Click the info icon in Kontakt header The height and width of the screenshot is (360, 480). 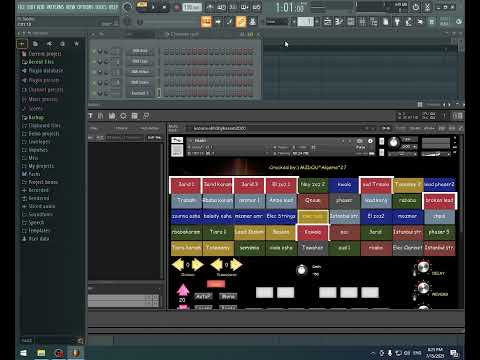click(x=370, y=141)
